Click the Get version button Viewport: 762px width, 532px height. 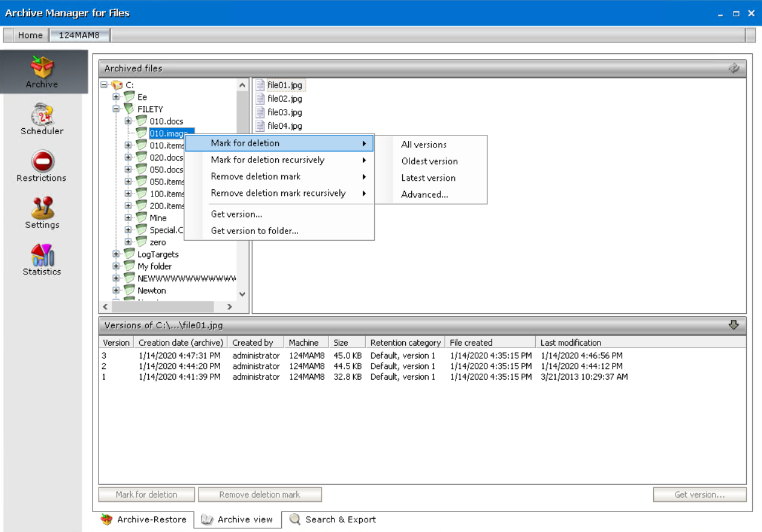tap(700, 494)
